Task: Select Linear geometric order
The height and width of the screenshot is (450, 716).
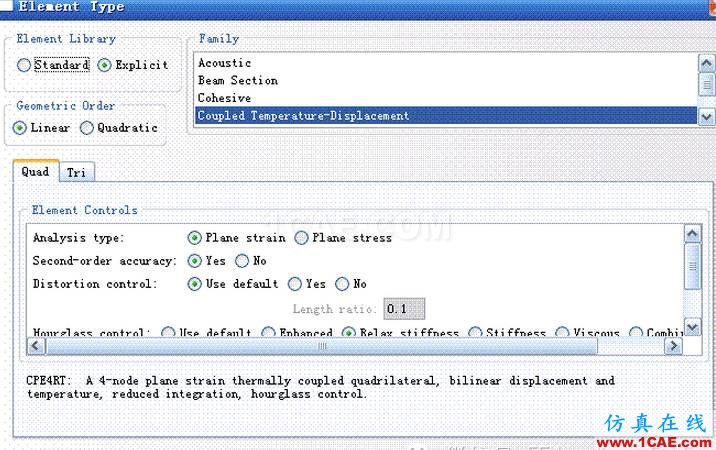Action: point(20,128)
